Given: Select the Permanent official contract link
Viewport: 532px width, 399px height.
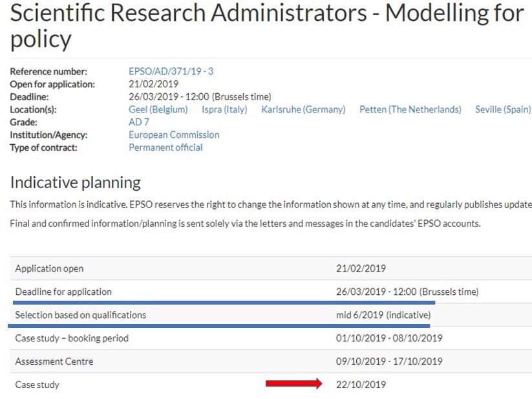Looking at the screenshot, I should 165,147.
